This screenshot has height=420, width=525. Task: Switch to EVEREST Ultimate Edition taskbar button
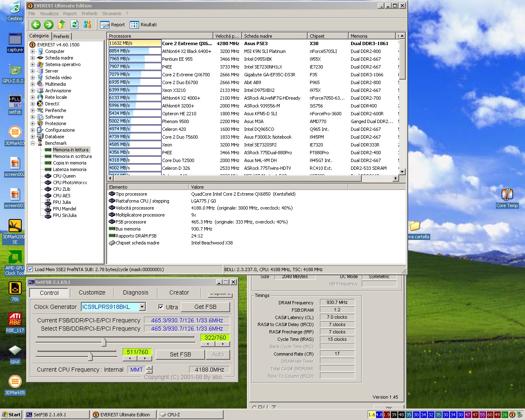[x=123, y=415]
